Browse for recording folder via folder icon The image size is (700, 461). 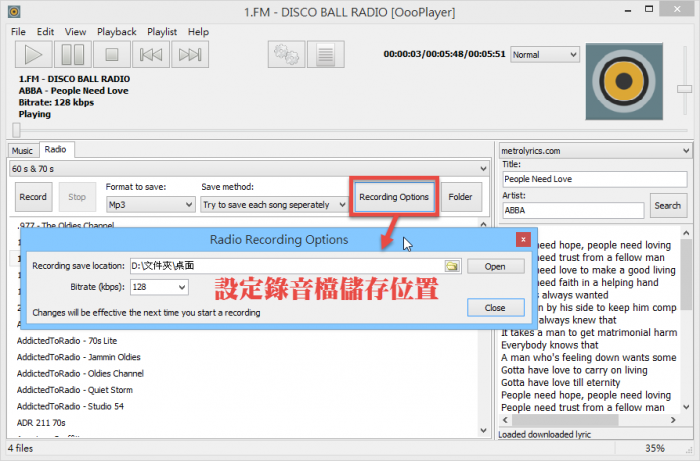click(x=452, y=266)
